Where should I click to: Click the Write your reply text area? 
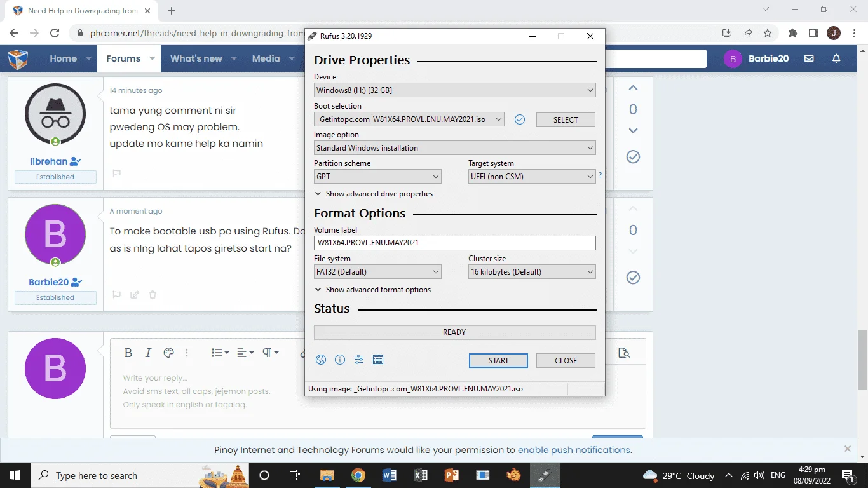(x=378, y=397)
